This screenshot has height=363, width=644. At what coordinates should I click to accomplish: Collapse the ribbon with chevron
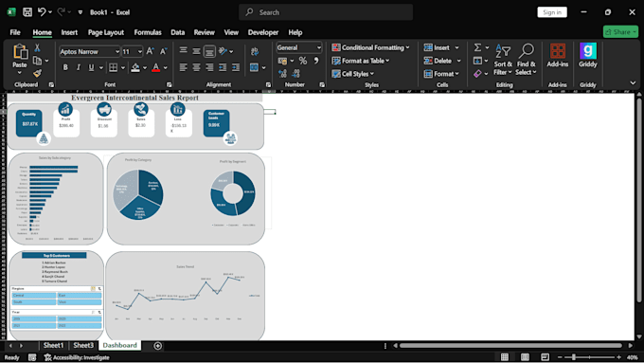[633, 82]
